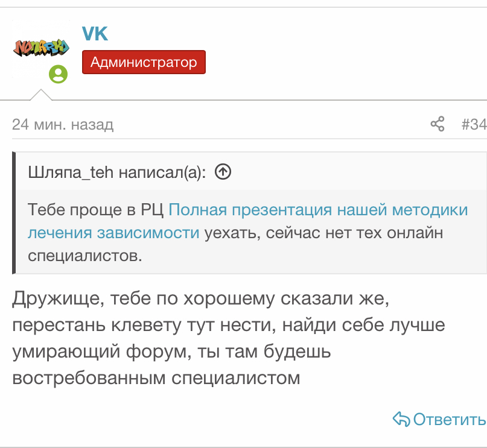Click the graffiti avatar image of VK
The height and width of the screenshot is (448, 487).
41,47
